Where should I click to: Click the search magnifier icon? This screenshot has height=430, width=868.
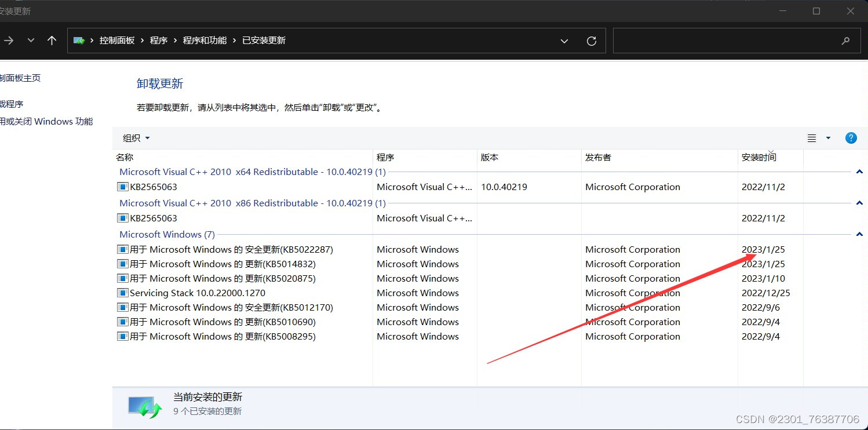(x=846, y=41)
